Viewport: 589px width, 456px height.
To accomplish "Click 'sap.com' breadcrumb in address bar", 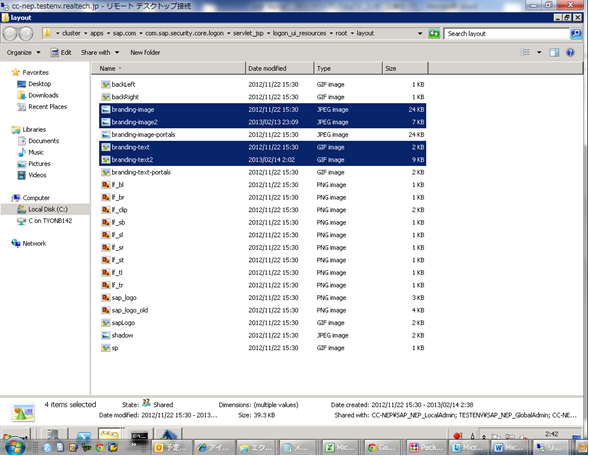I will pos(124,33).
